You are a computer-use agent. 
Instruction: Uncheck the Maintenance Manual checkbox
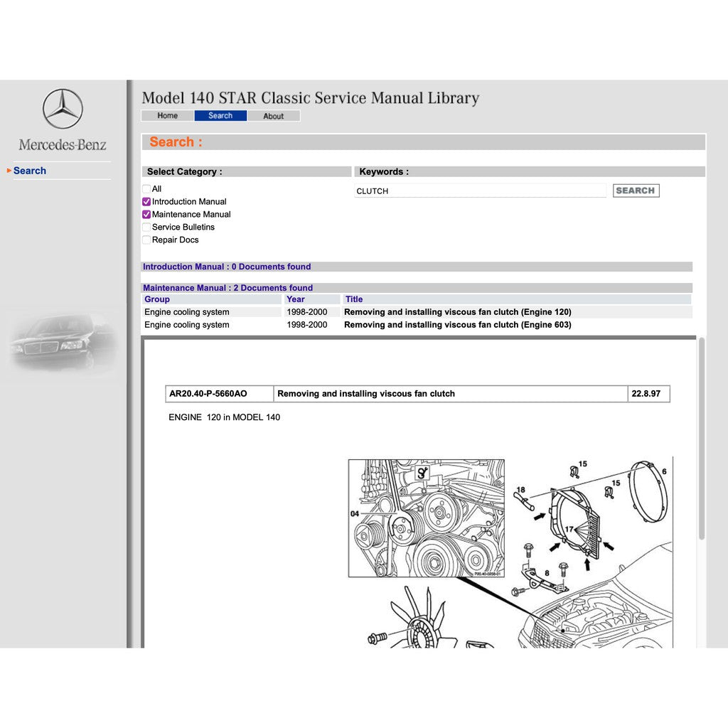coord(146,214)
